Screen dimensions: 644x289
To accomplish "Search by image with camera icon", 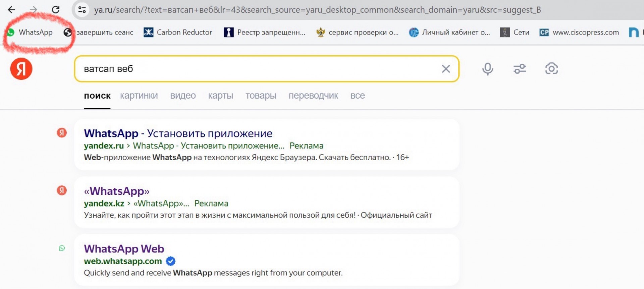I will pyautogui.click(x=551, y=69).
